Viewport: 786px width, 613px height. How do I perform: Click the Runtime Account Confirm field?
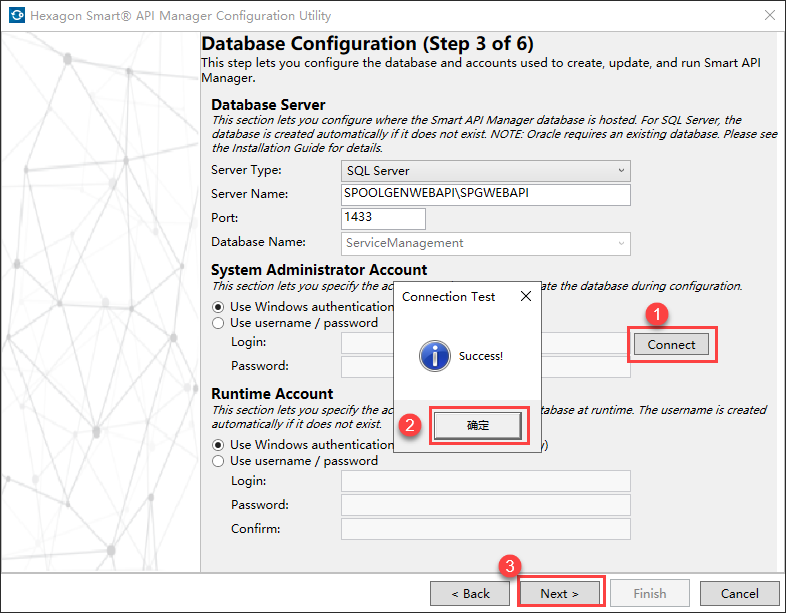click(x=485, y=529)
